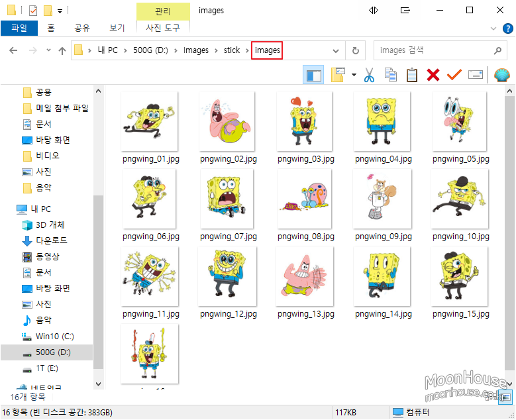Viewport: 516px width, 420px height.
Task: Select thumbnail pngwing_01.jpg
Action: [x=150, y=121]
